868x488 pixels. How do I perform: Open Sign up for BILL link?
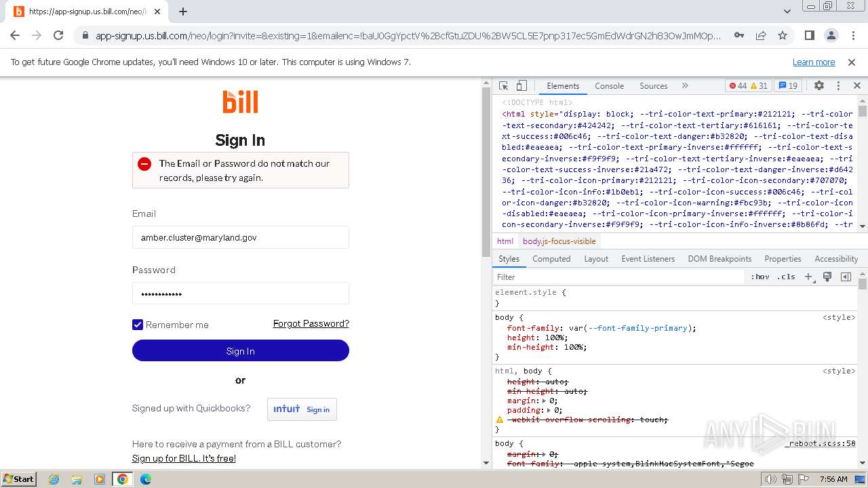coord(184,458)
